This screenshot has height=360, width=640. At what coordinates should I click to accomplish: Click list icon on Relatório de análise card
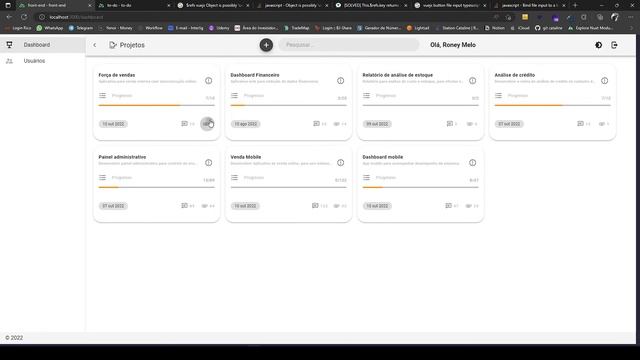click(367, 96)
